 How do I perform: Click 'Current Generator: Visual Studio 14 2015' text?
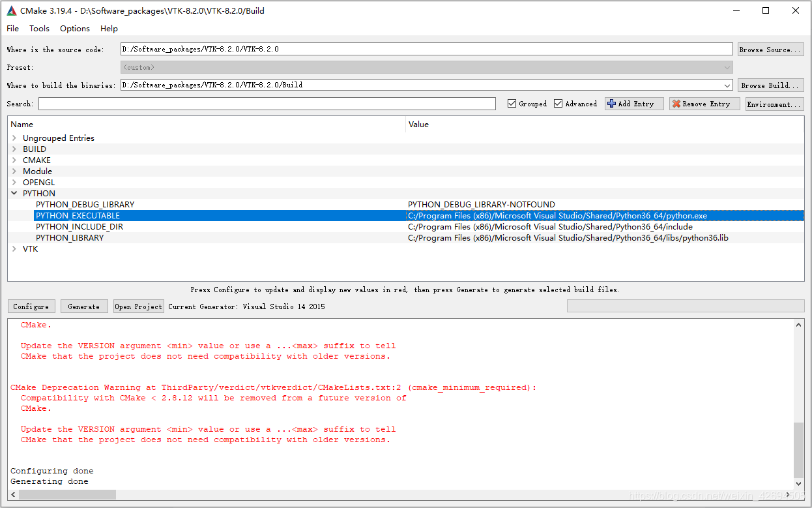pyautogui.click(x=246, y=306)
